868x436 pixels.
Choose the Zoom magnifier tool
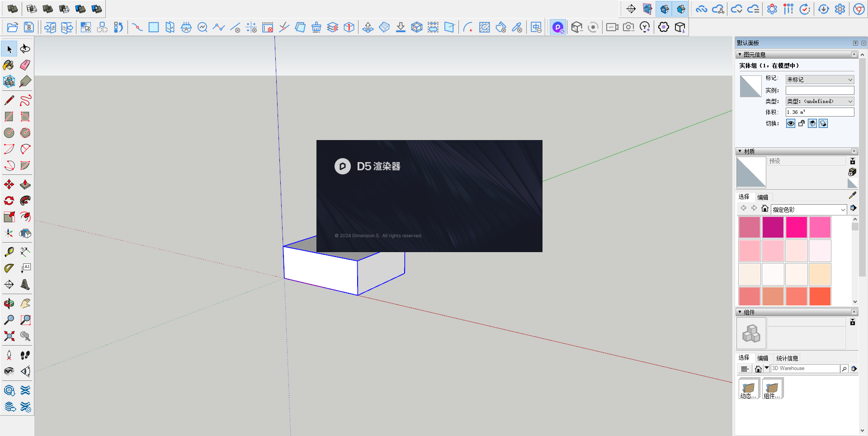[9, 320]
